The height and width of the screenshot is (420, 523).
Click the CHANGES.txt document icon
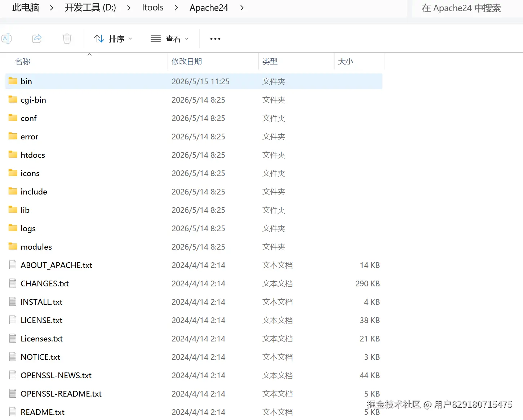13,283
